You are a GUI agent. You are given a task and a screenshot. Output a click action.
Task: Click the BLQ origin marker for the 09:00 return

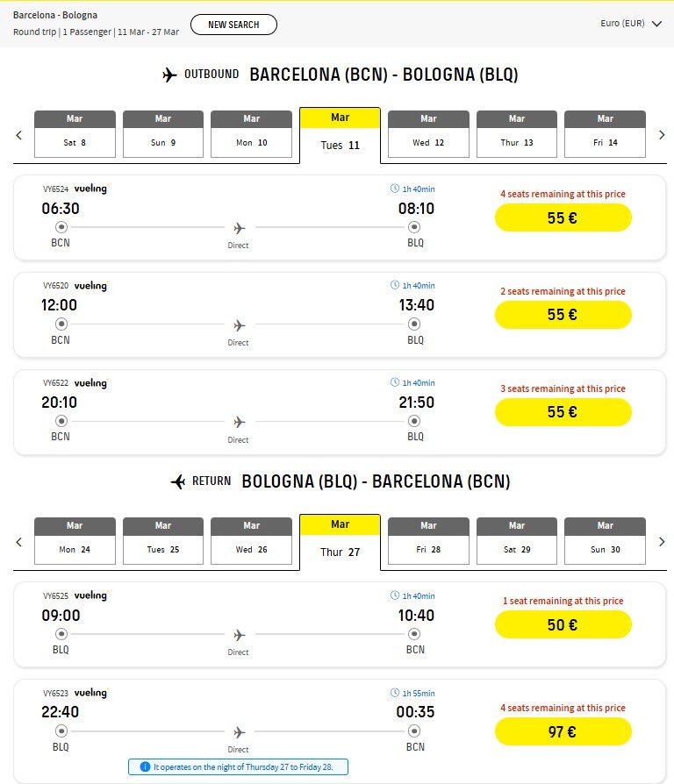click(x=61, y=634)
